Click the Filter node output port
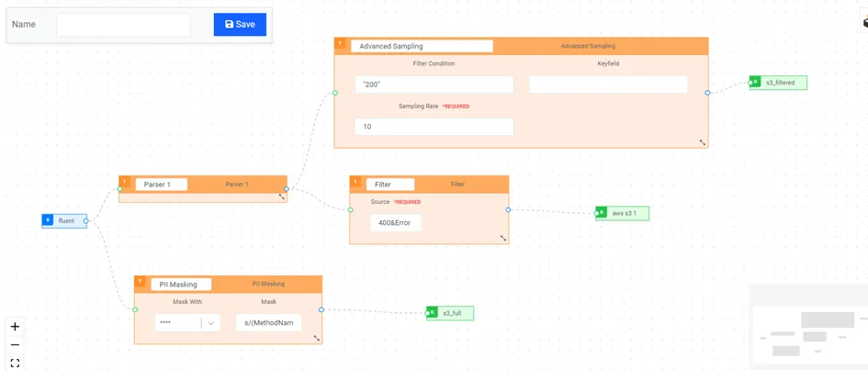This screenshot has height=370, width=868. click(x=508, y=209)
